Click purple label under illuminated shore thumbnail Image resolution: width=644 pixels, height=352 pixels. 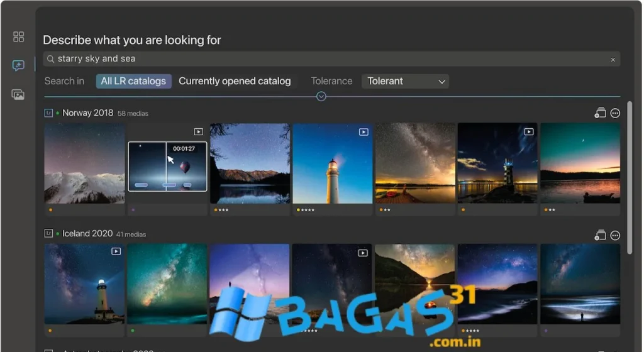coord(546,331)
